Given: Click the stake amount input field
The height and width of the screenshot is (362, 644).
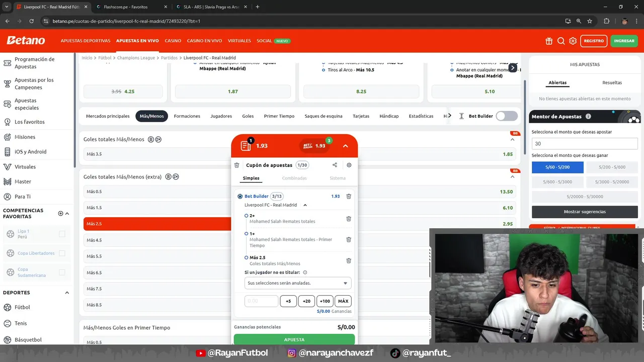Looking at the screenshot, I should (x=261, y=301).
